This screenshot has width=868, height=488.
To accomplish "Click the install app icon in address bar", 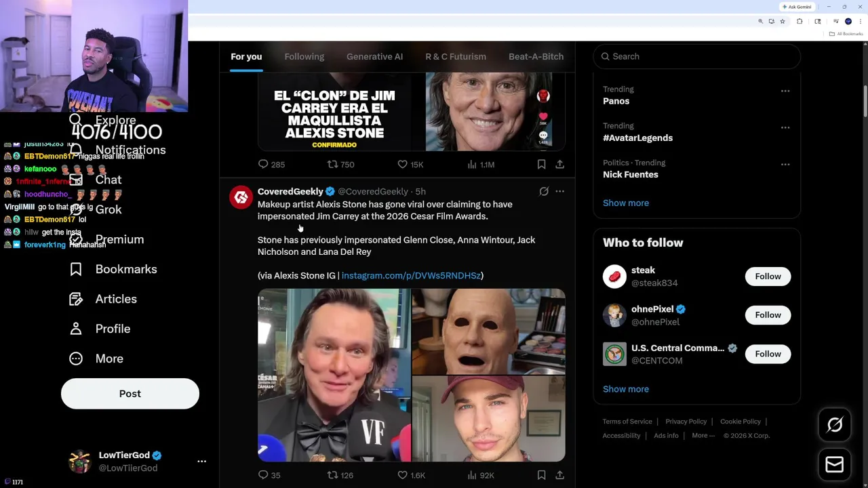I will [771, 22].
